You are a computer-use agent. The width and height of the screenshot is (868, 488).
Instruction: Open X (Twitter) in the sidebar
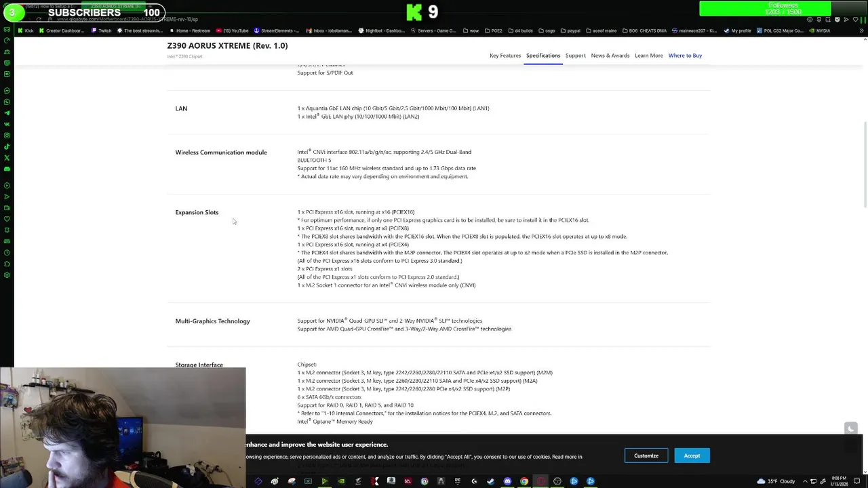click(x=7, y=157)
